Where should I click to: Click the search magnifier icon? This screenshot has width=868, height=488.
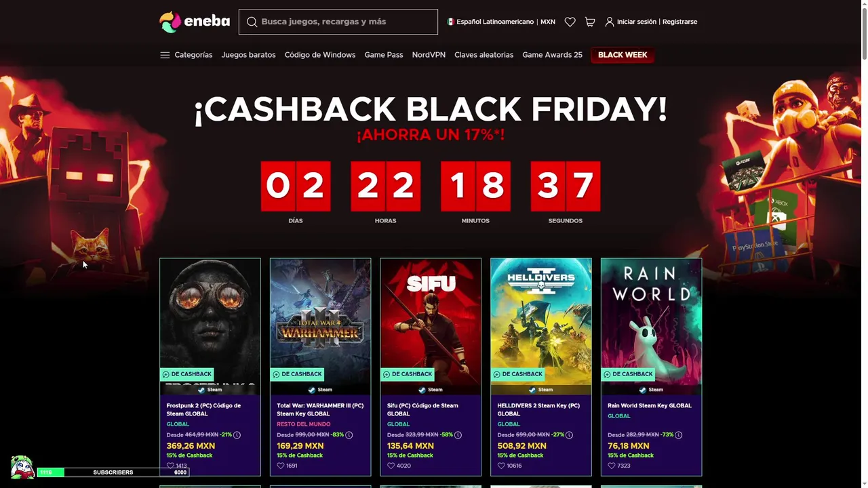pos(252,22)
